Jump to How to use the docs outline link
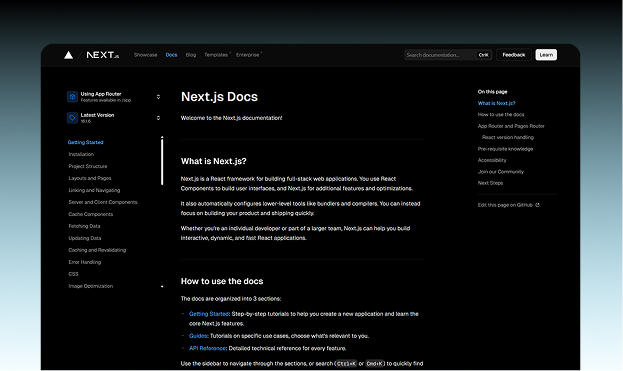Image resolution: width=623 pixels, height=371 pixels. (x=501, y=114)
